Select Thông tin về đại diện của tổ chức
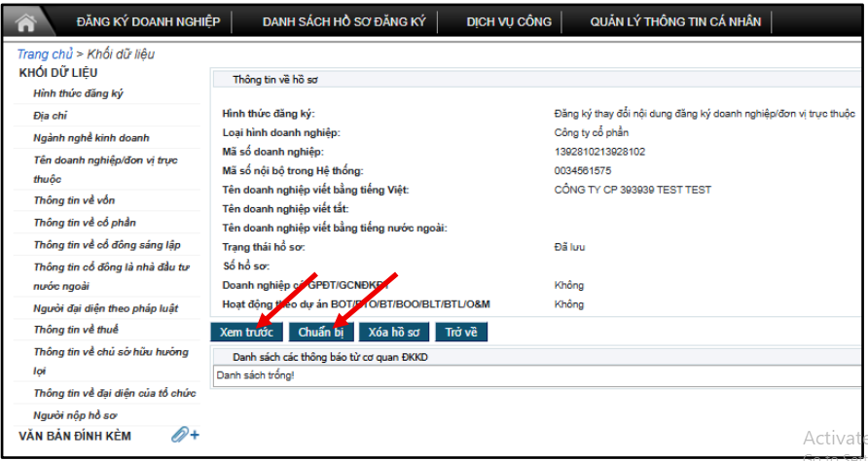The height and width of the screenshot is (461, 868). pyautogui.click(x=115, y=394)
